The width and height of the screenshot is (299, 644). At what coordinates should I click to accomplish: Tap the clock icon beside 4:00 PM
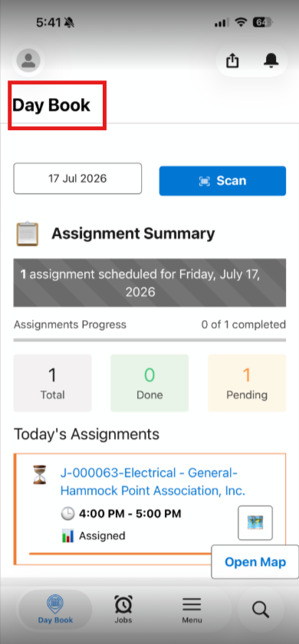(x=67, y=514)
